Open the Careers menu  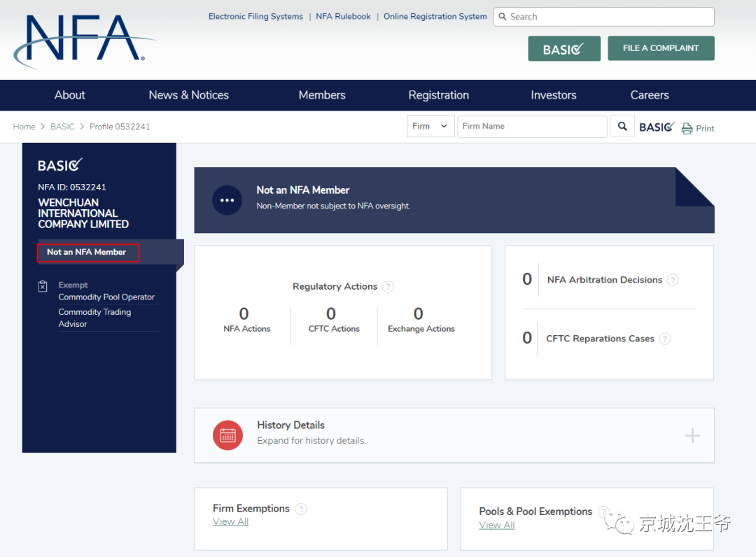click(650, 95)
